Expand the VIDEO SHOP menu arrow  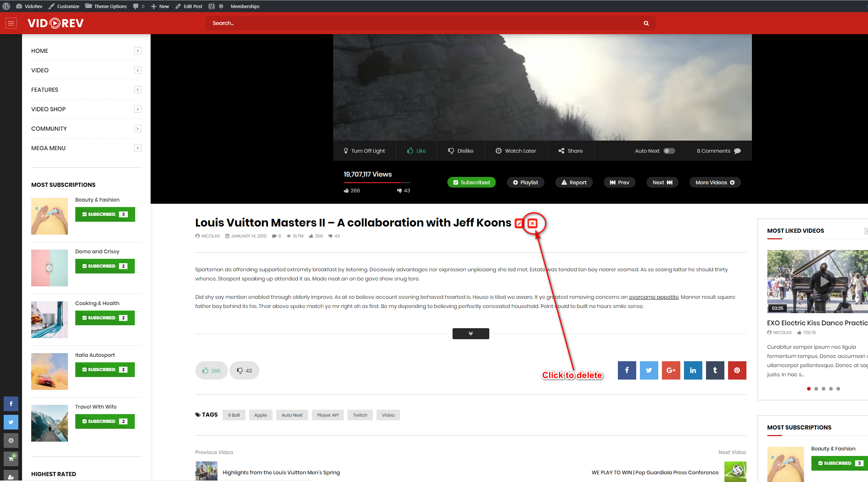(137, 109)
